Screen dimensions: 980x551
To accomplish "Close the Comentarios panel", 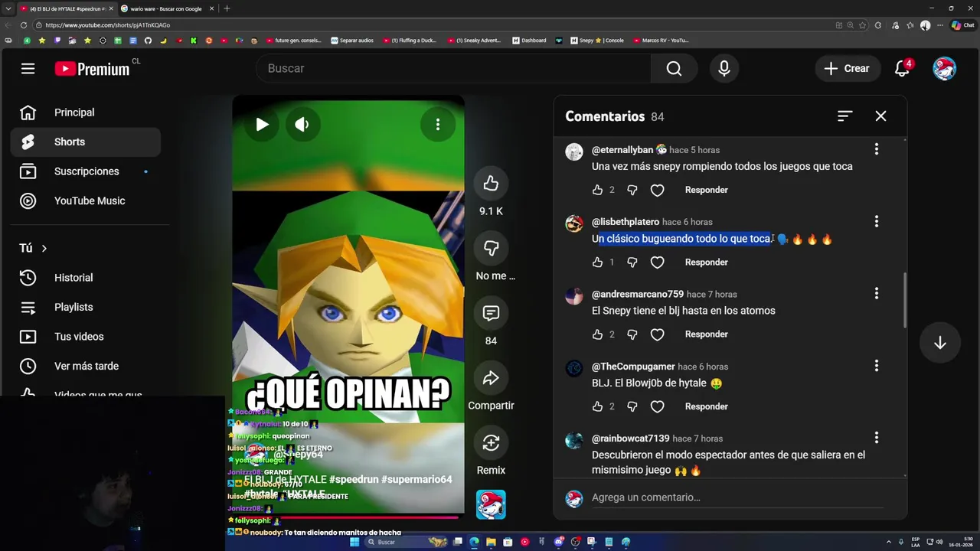I will coord(880,116).
